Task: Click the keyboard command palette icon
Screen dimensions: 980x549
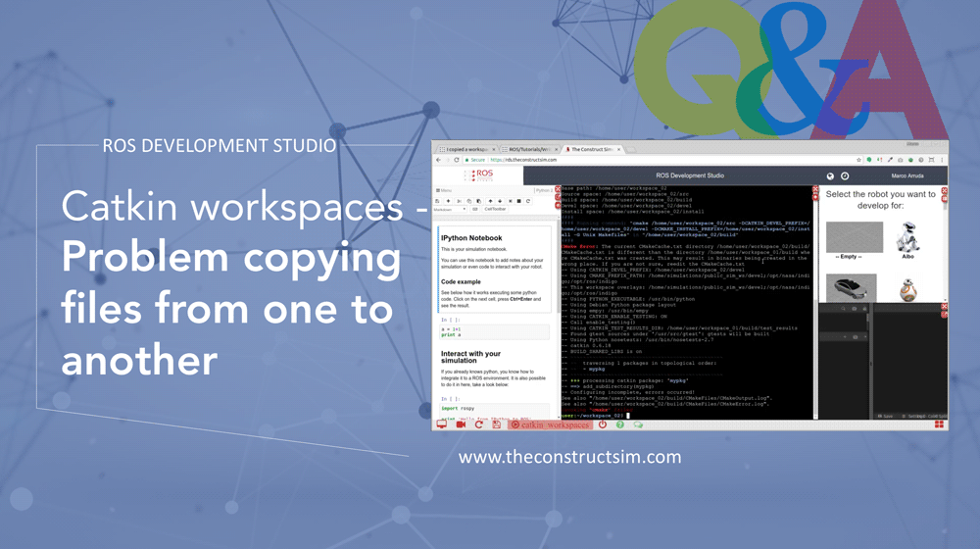Action: (475, 210)
